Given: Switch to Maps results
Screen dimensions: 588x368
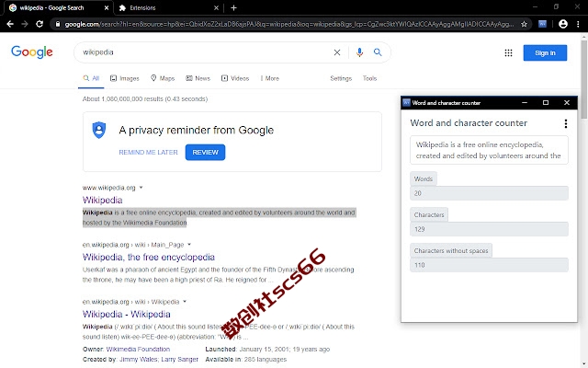Looking at the screenshot, I should point(163,78).
